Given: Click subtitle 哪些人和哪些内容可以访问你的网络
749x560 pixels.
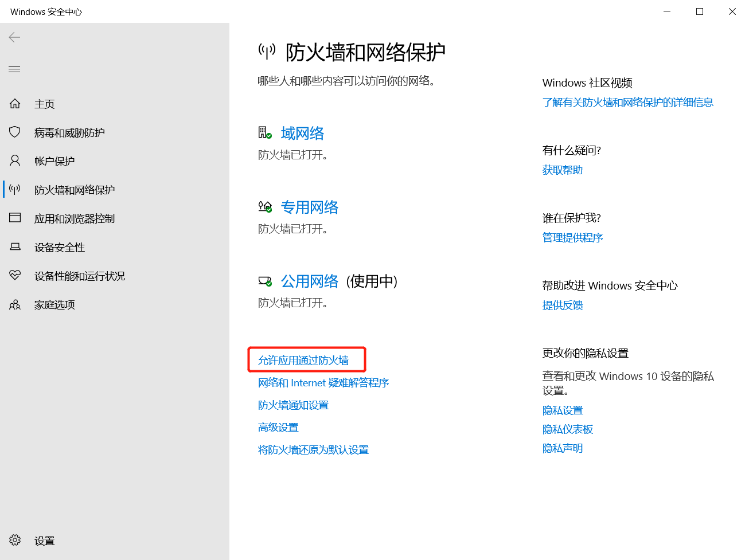Looking at the screenshot, I should (346, 81).
